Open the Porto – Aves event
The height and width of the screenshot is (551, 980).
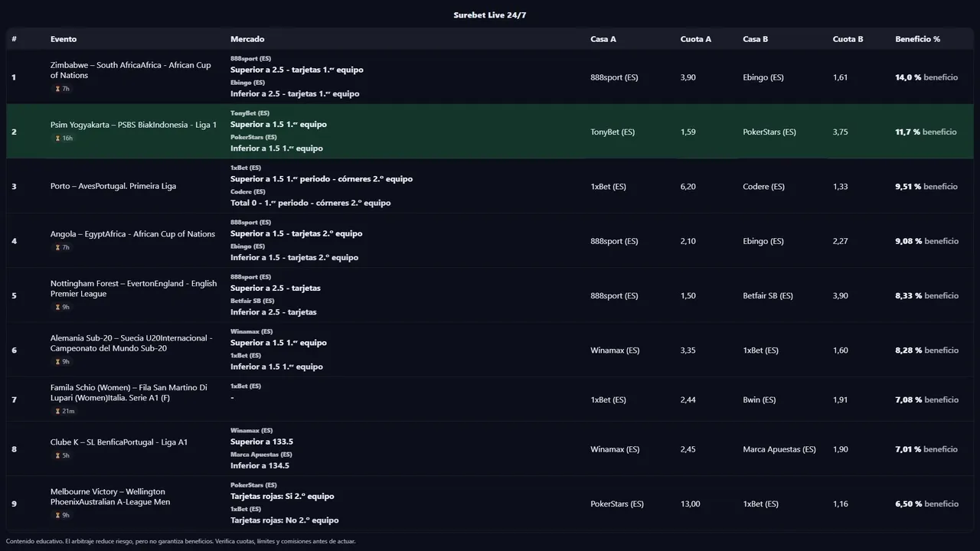pyautogui.click(x=113, y=186)
